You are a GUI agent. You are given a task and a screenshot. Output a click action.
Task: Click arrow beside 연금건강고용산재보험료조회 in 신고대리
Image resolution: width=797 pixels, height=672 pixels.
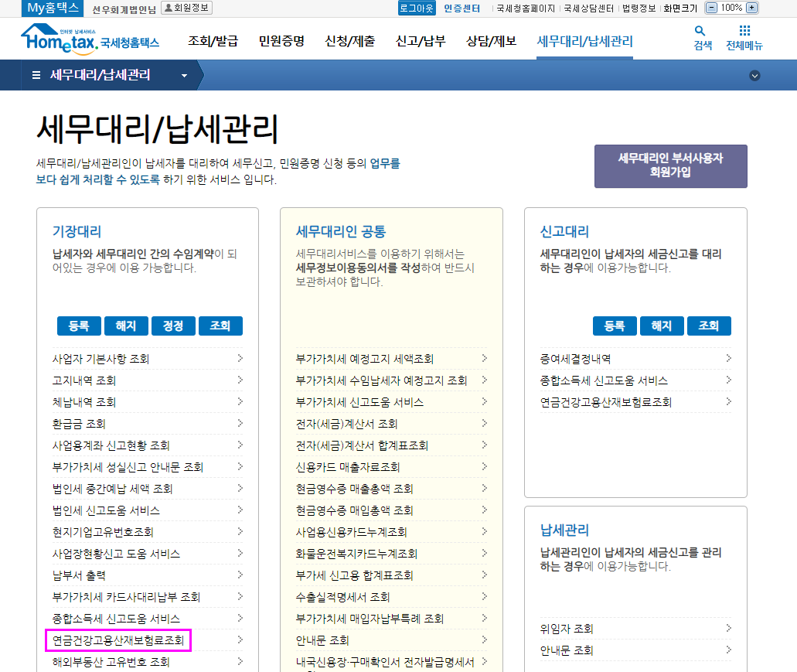click(728, 401)
